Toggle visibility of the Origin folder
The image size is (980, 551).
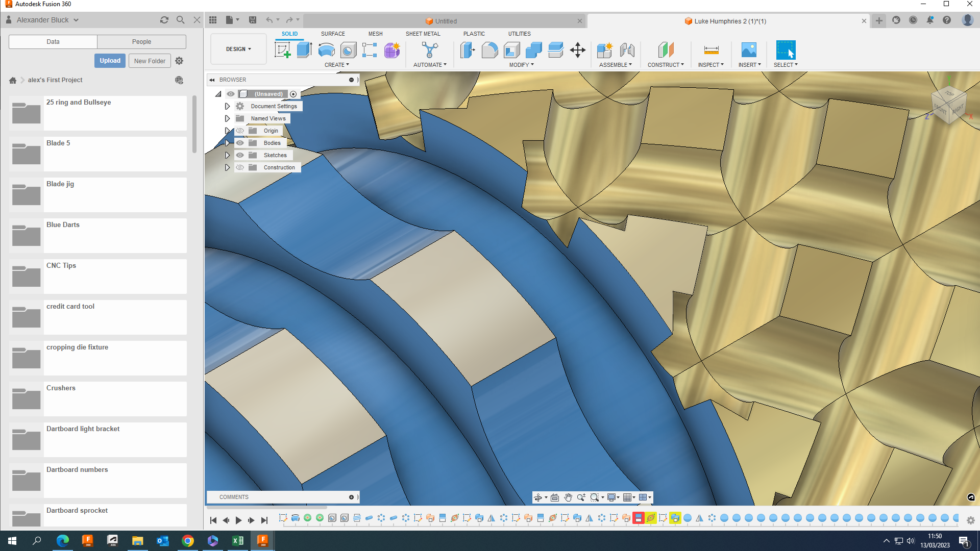(240, 131)
